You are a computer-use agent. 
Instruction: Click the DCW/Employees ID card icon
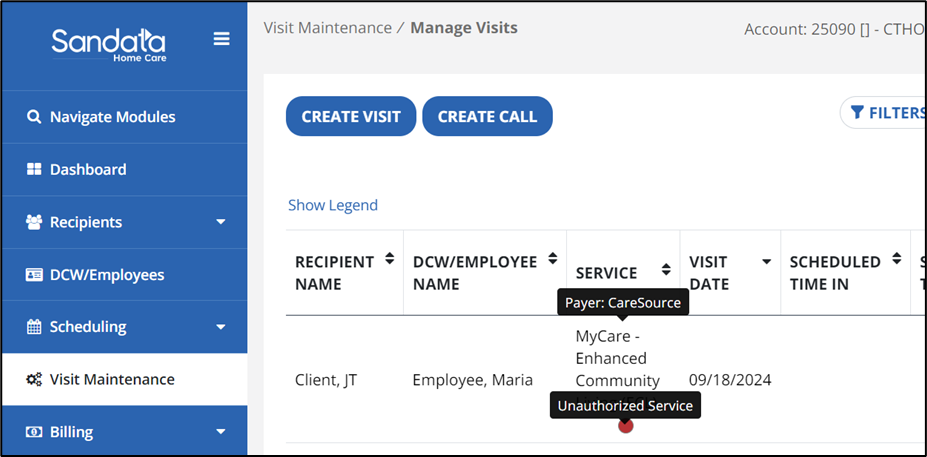pyautogui.click(x=34, y=275)
